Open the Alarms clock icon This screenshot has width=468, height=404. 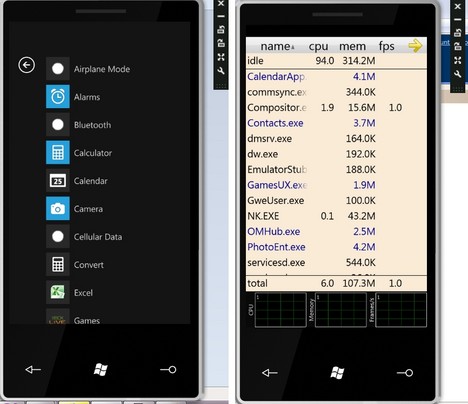click(x=58, y=97)
